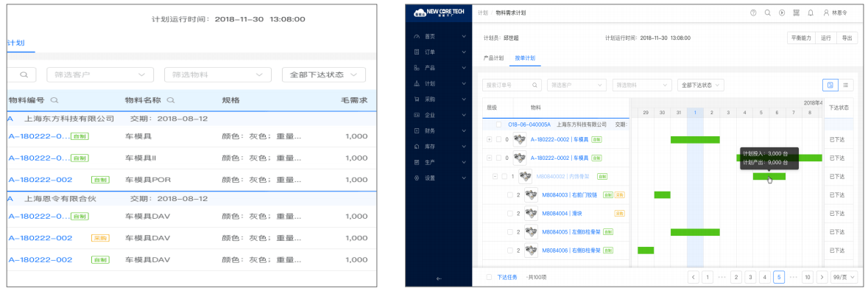Click product thumbnail of M8084004 滑块
Screen dimensions: 868x291
(x=531, y=213)
